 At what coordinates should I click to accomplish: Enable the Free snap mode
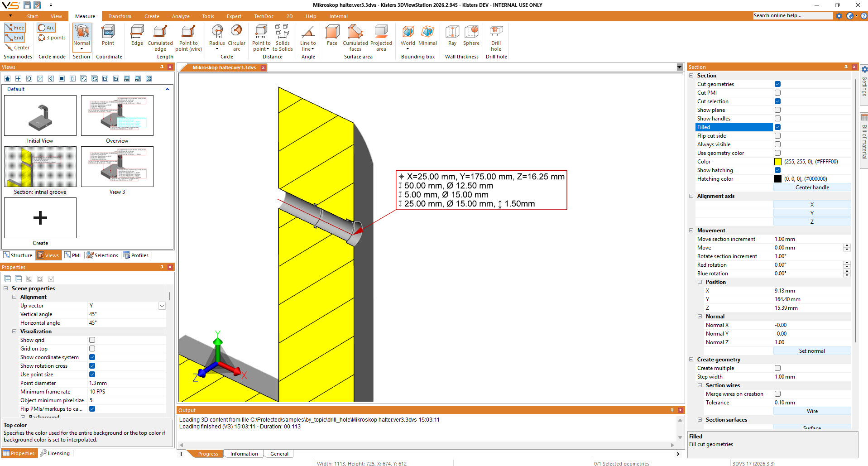pos(15,28)
